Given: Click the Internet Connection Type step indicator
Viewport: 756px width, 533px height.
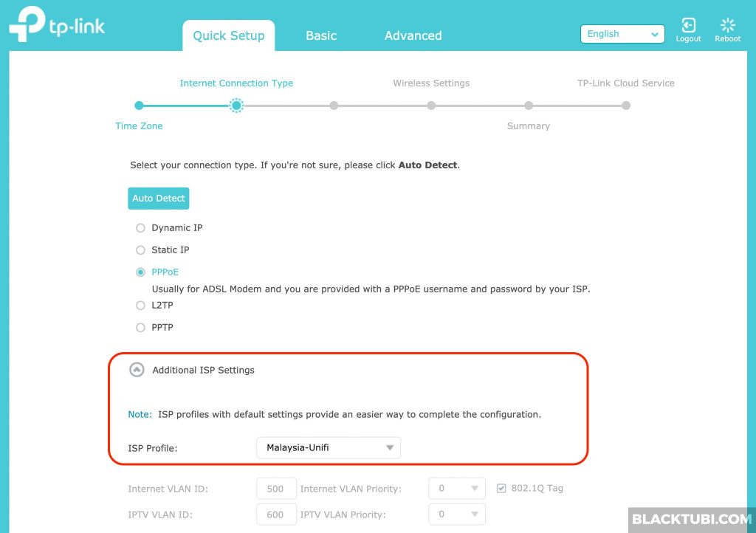Looking at the screenshot, I should point(236,106).
